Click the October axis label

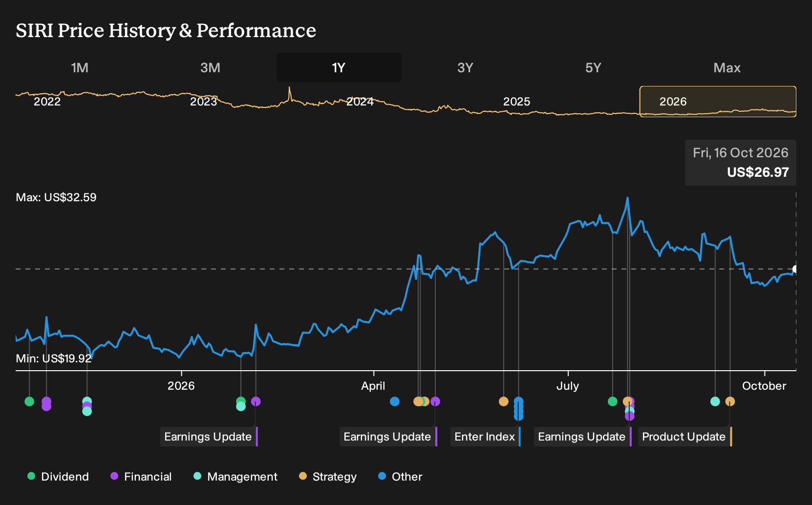pyautogui.click(x=764, y=386)
